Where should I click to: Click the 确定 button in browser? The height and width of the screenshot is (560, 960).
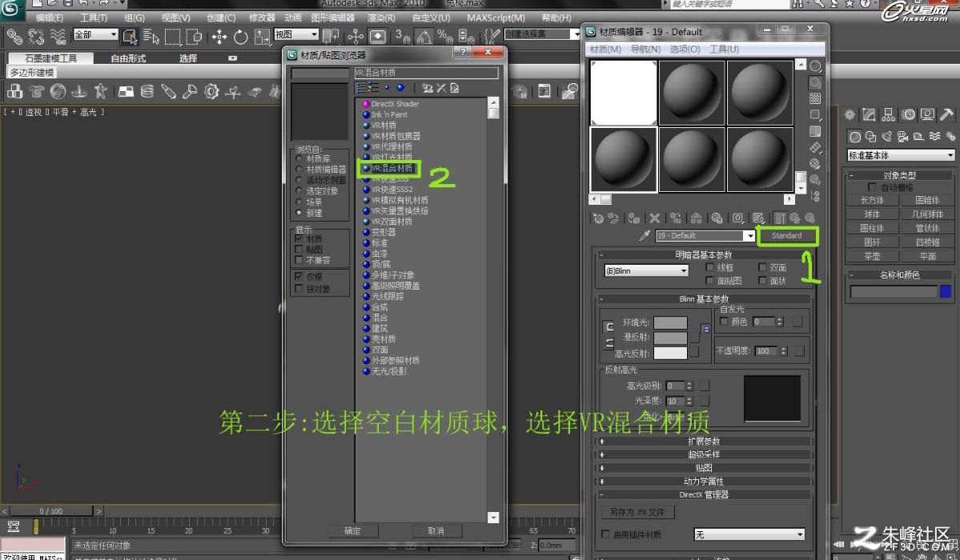click(x=352, y=530)
